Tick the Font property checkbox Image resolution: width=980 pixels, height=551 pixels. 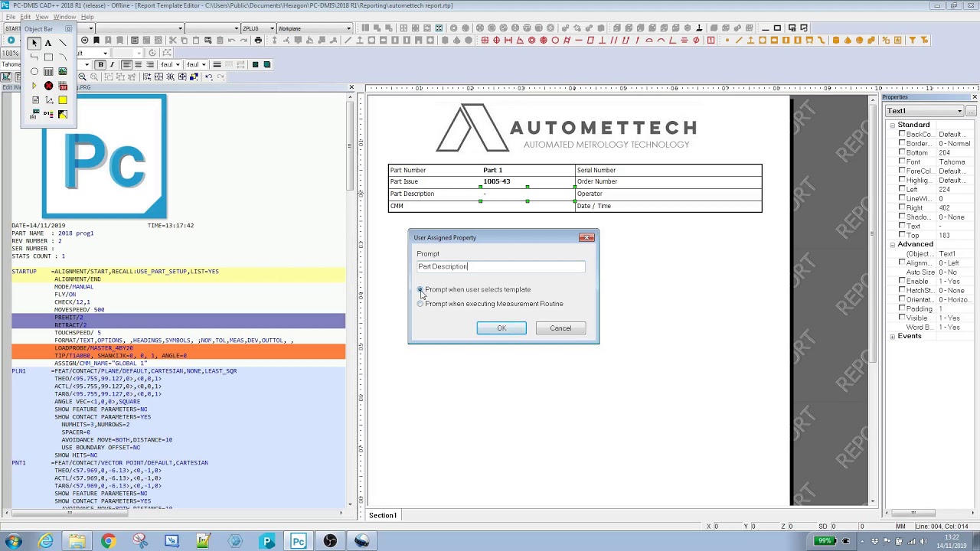point(902,161)
